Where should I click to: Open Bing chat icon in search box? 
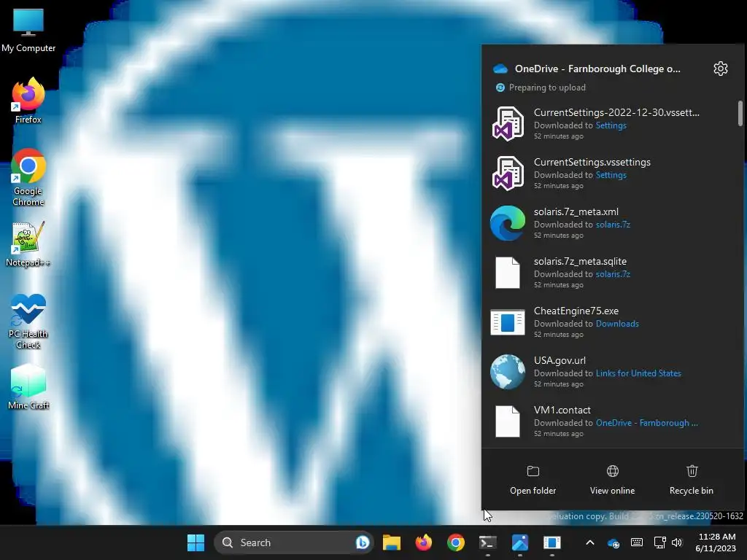click(x=363, y=542)
